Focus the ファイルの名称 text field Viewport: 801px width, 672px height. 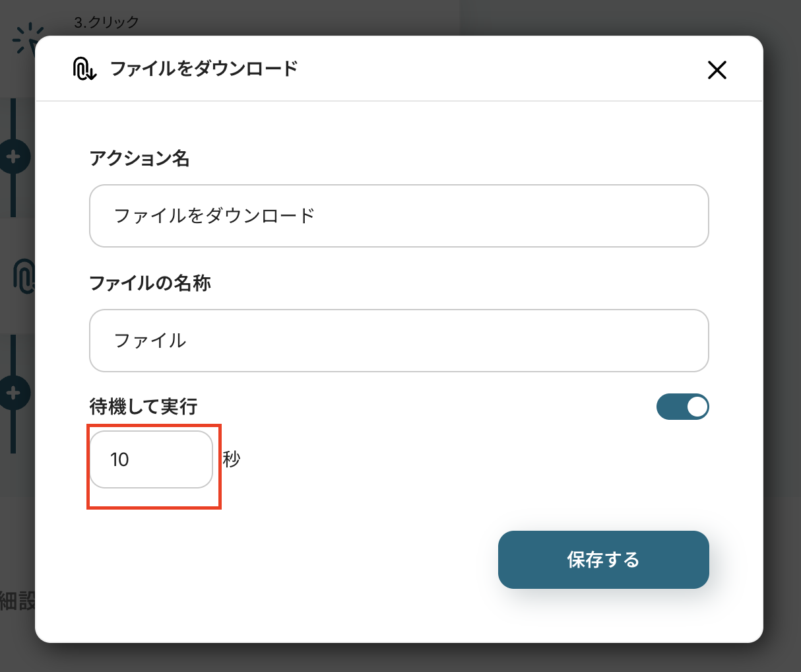tap(399, 341)
